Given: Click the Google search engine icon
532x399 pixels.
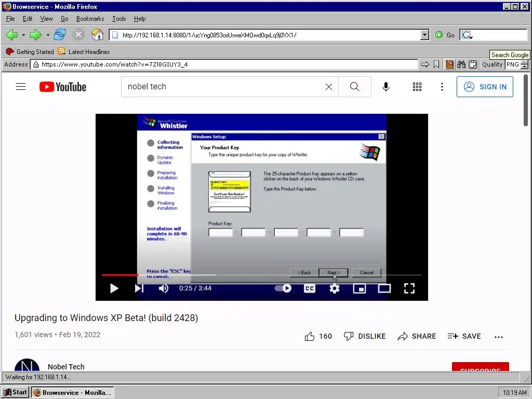Looking at the screenshot, I should 467,35.
